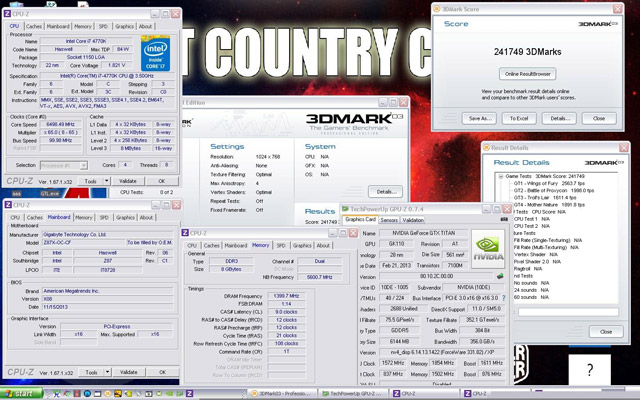
Task: Open the Selection processor combo box
Action: click(64, 165)
